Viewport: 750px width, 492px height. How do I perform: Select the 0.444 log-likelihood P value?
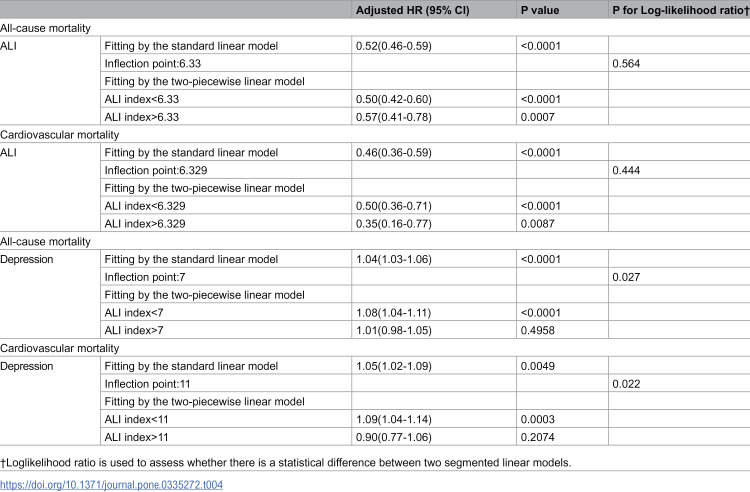tap(626, 170)
